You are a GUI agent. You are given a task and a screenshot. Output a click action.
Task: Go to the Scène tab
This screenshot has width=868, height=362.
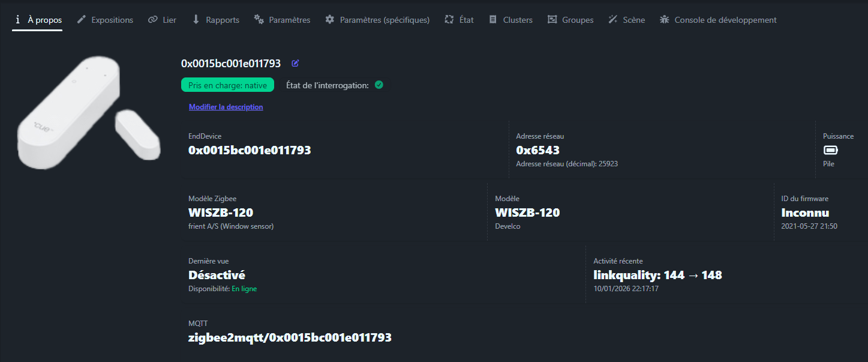click(627, 20)
